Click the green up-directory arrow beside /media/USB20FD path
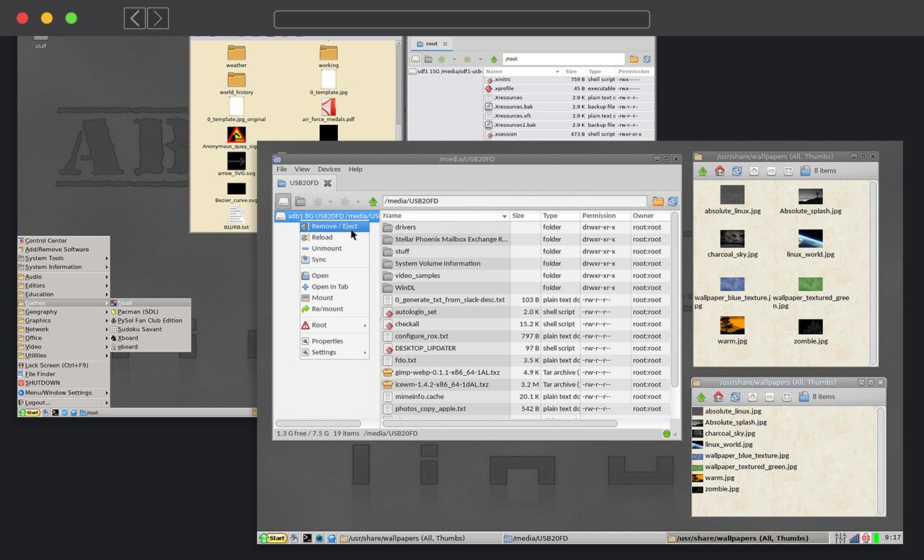The image size is (924, 560). coord(372,201)
